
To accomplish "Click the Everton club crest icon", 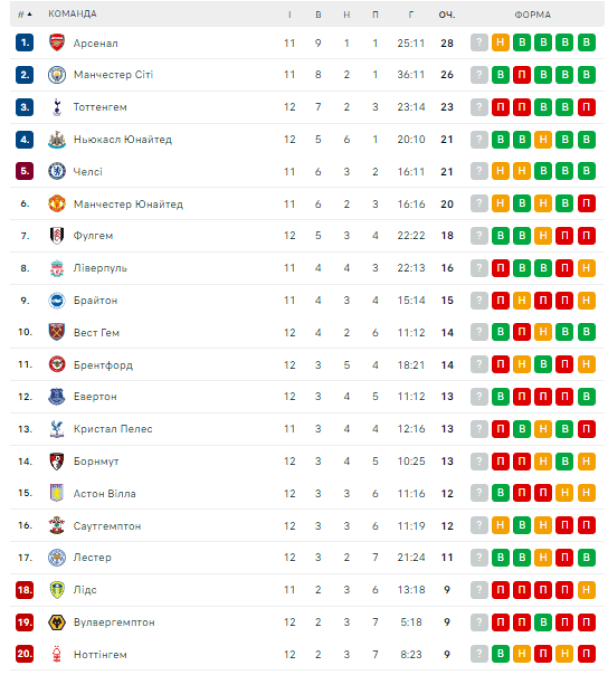I will pos(56,397).
